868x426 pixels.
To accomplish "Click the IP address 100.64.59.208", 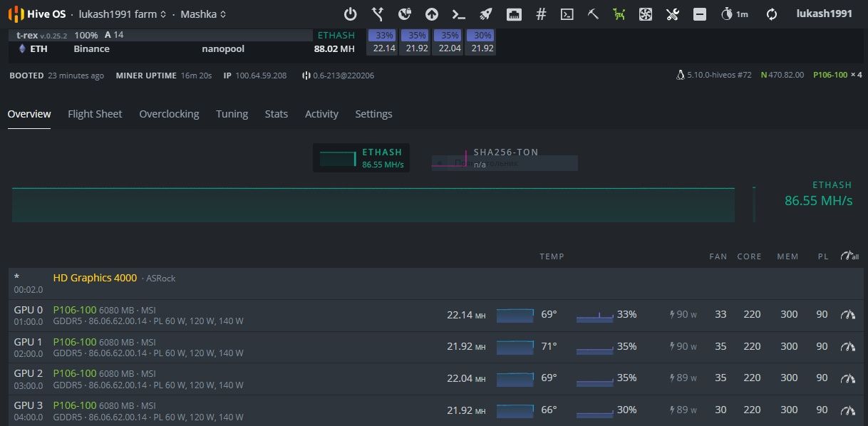I will click(x=261, y=76).
